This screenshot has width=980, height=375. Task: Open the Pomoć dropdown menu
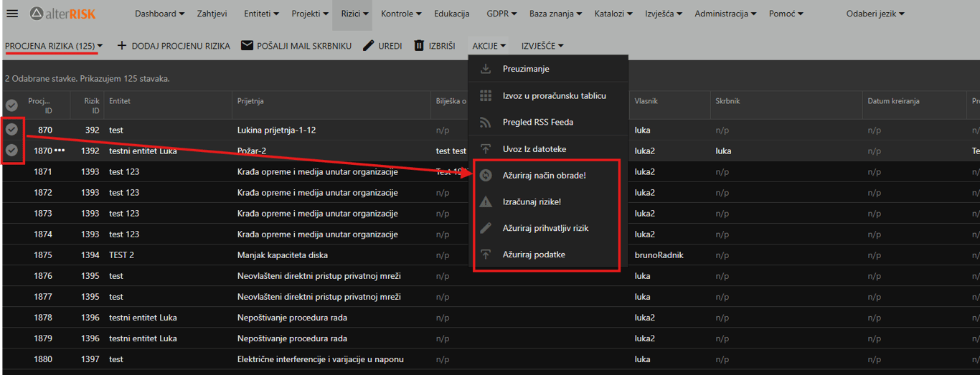click(786, 14)
